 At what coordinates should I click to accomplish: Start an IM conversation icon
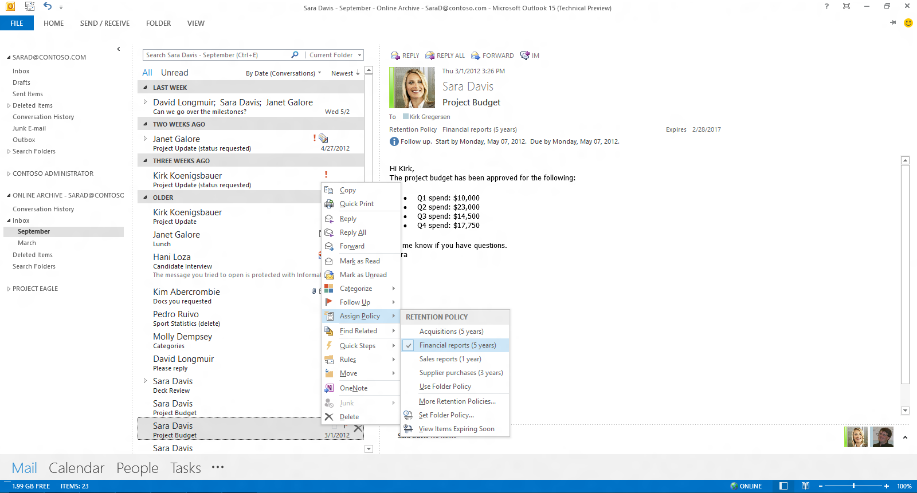525,56
